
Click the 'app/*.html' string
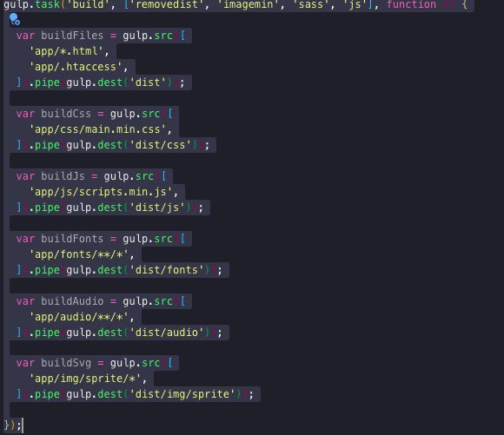tap(66, 51)
